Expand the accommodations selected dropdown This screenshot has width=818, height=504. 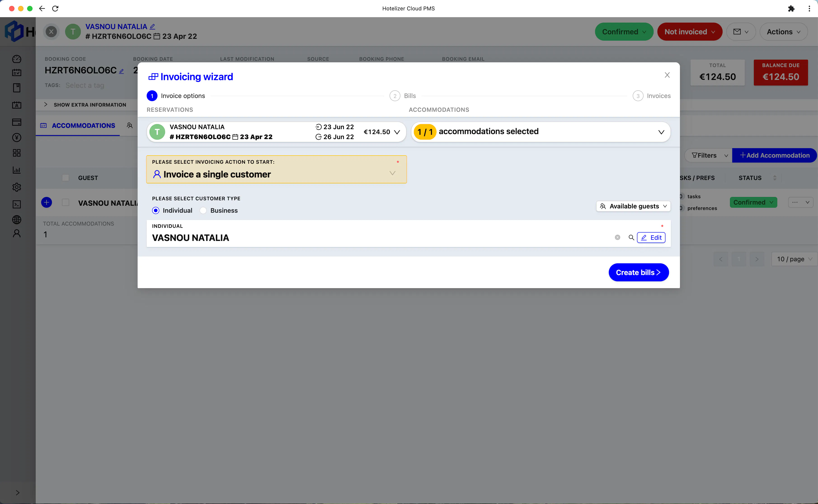[541, 132]
